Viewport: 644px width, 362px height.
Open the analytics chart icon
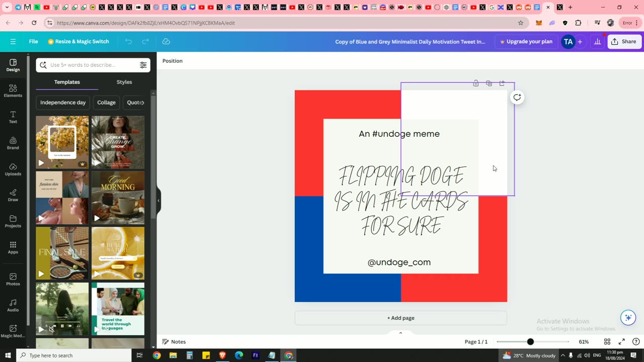pyautogui.click(x=597, y=42)
